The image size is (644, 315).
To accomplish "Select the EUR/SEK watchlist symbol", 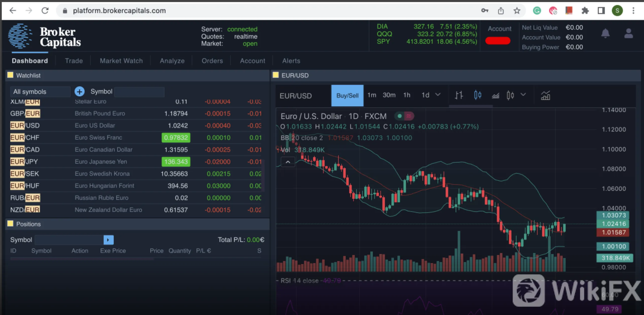I will pos(25,174).
